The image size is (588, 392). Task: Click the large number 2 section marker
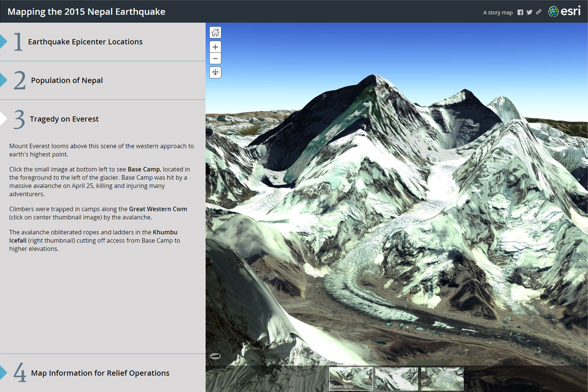coord(20,81)
